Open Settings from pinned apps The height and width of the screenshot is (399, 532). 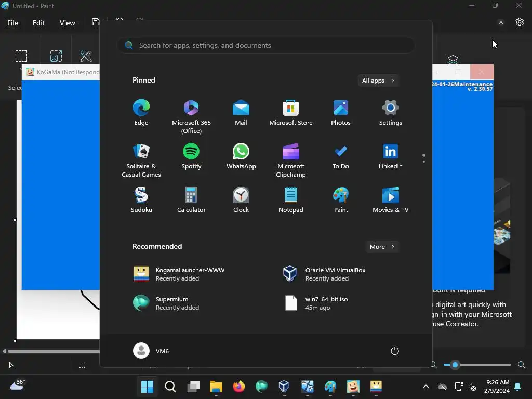pos(391,113)
